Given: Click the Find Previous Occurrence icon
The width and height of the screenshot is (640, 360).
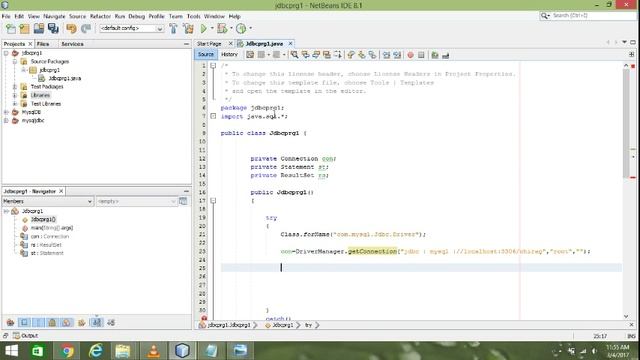Looking at the screenshot, I should 305,55.
